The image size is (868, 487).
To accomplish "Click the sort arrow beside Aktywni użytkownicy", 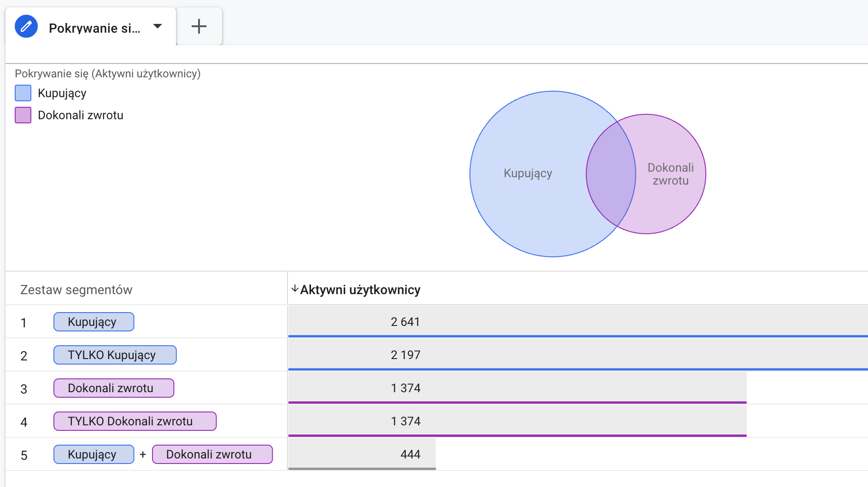I will coord(295,289).
